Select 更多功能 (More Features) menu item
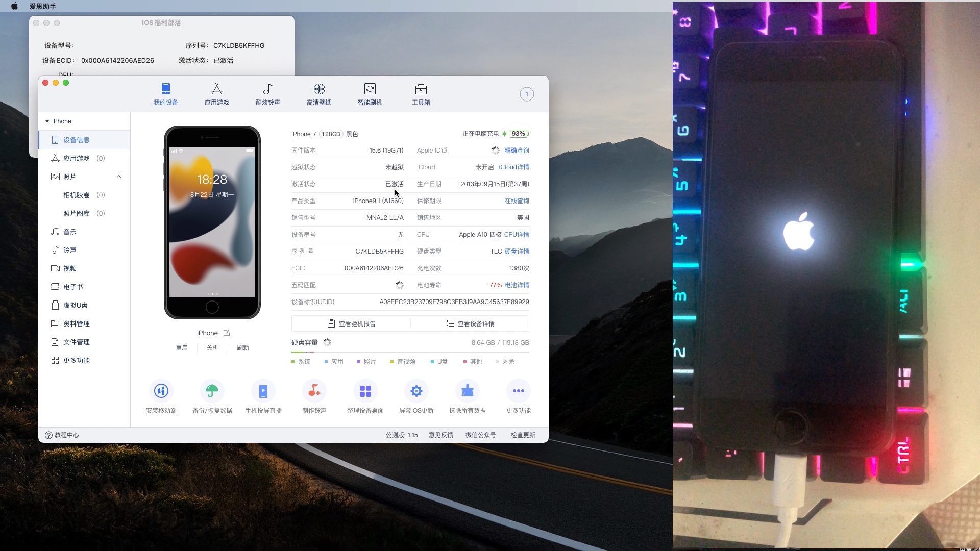This screenshot has width=980, height=551. (76, 360)
